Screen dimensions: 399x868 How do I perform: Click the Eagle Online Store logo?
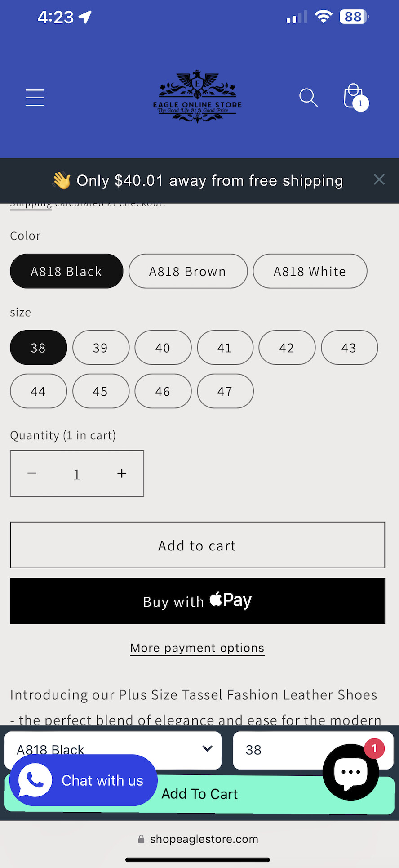click(197, 97)
